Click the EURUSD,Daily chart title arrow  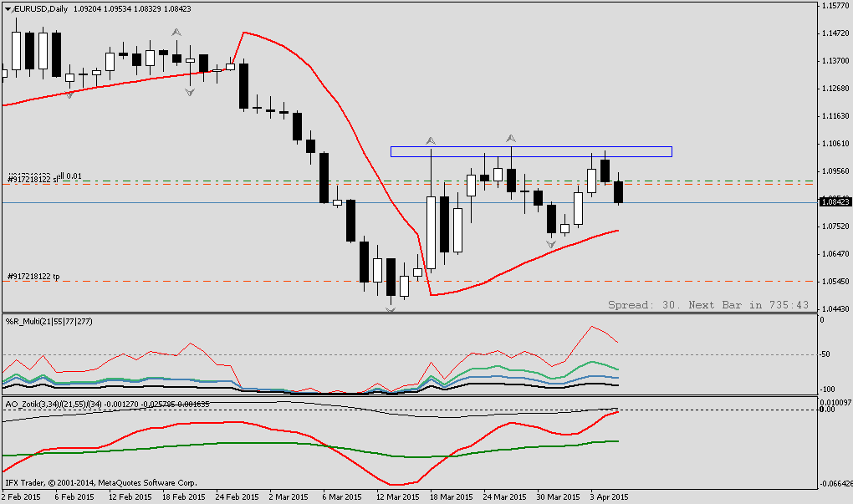point(8,9)
